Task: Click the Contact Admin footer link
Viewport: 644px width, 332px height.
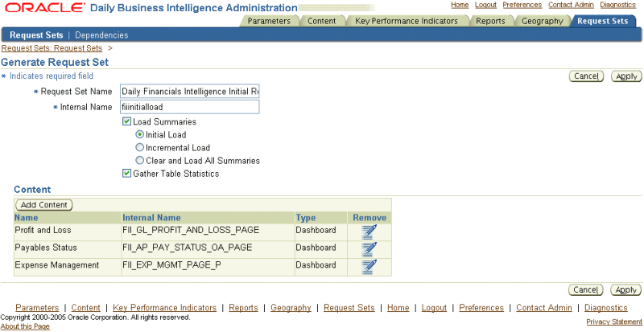Action: (x=544, y=308)
